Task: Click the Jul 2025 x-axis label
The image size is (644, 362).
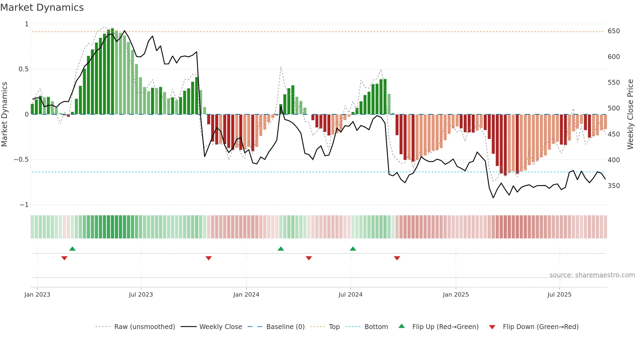Action: pyautogui.click(x=559, y=294)
